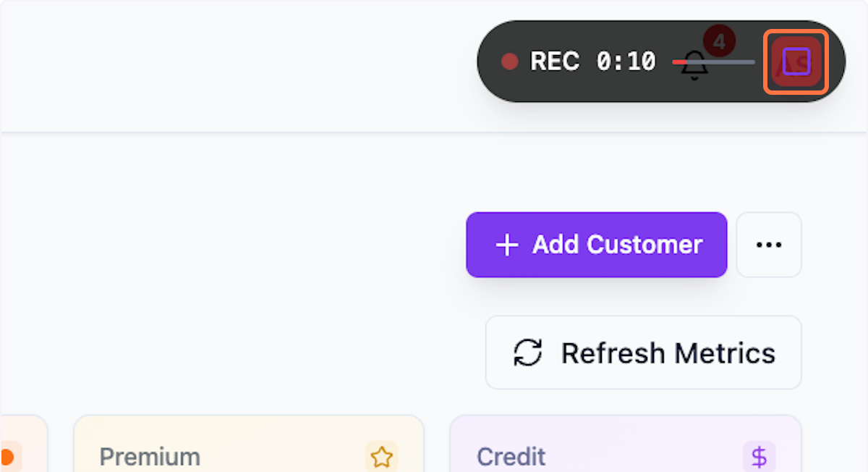
Task: Expand more actions beside Add Customer
Action: tap(769, 245)
